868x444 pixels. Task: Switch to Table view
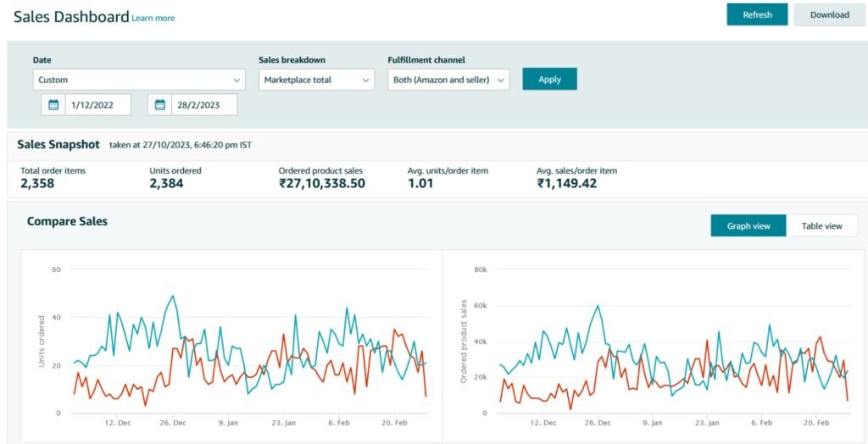click(822, 226)
